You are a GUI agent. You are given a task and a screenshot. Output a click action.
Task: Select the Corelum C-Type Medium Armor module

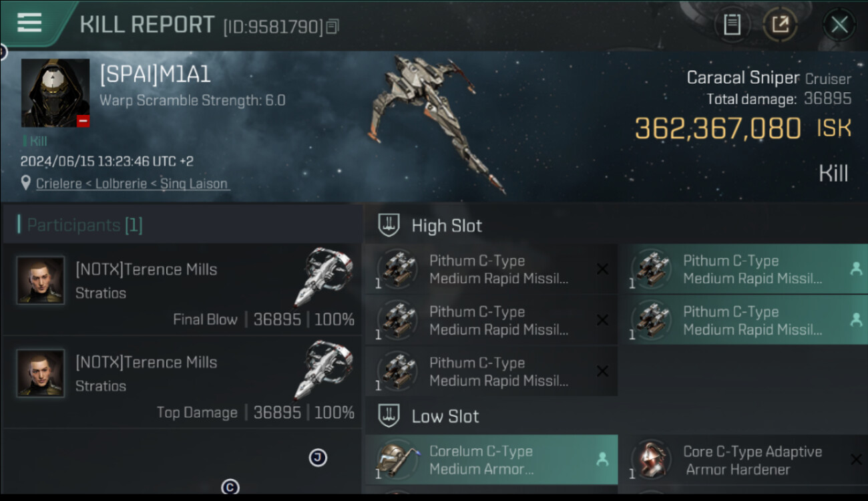tap(491, 460)
